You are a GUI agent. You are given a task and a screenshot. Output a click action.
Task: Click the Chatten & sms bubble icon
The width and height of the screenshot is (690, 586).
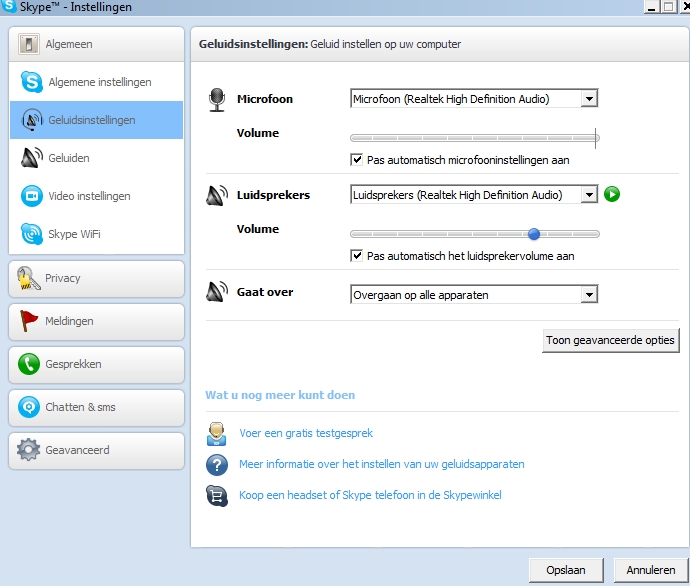pos(29,407)
